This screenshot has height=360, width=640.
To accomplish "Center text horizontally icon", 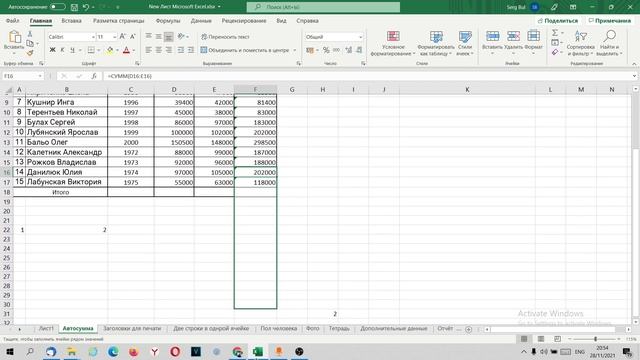I will pos(158,50).
